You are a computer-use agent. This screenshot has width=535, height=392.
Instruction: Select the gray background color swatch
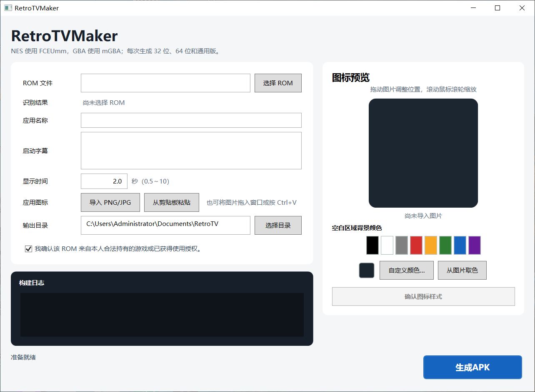(x=402, y=245)
